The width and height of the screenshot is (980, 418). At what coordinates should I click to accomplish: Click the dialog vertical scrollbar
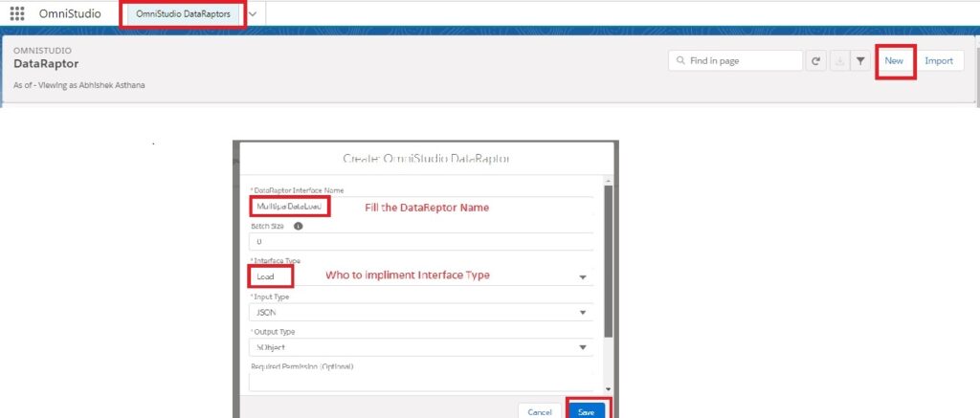pyautogui.click(x=609, y=260)
